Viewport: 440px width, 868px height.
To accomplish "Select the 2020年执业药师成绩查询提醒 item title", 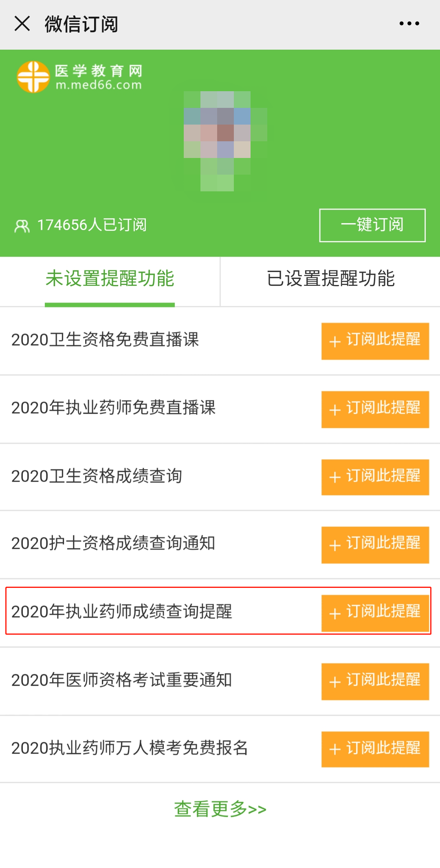I will 121,612.
